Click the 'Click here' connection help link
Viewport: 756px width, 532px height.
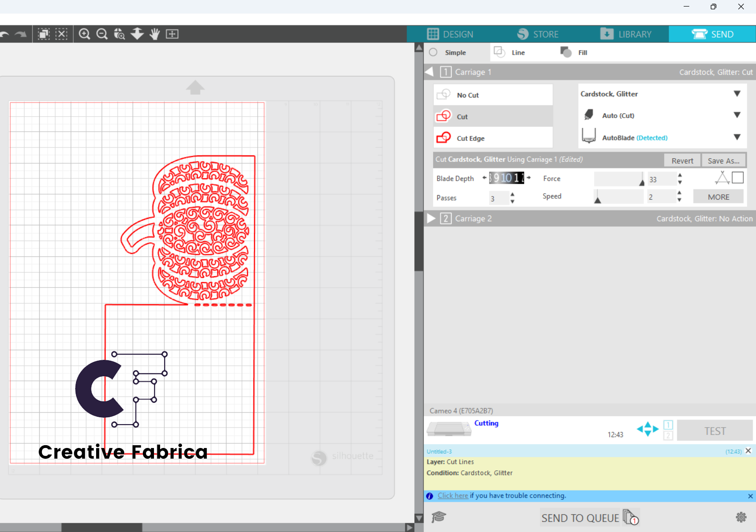pyautogui.click(x=453, y=496)
